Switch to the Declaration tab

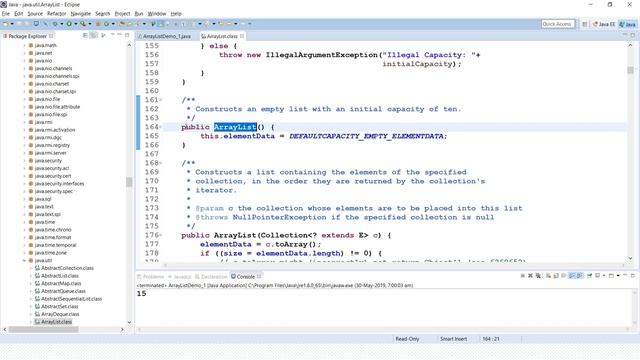[x=211, y=276]
